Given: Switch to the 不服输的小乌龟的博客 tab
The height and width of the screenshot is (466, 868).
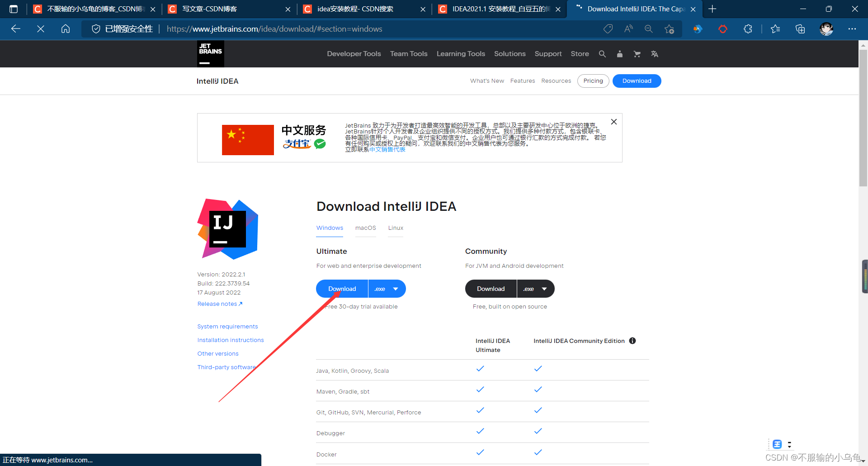Looking at the screenshot, I should pyautogui.click(x=94, y=9).
